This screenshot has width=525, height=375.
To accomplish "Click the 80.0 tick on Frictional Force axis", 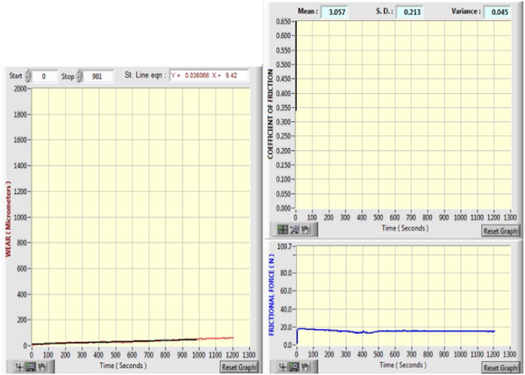I will tap(286, 273).
